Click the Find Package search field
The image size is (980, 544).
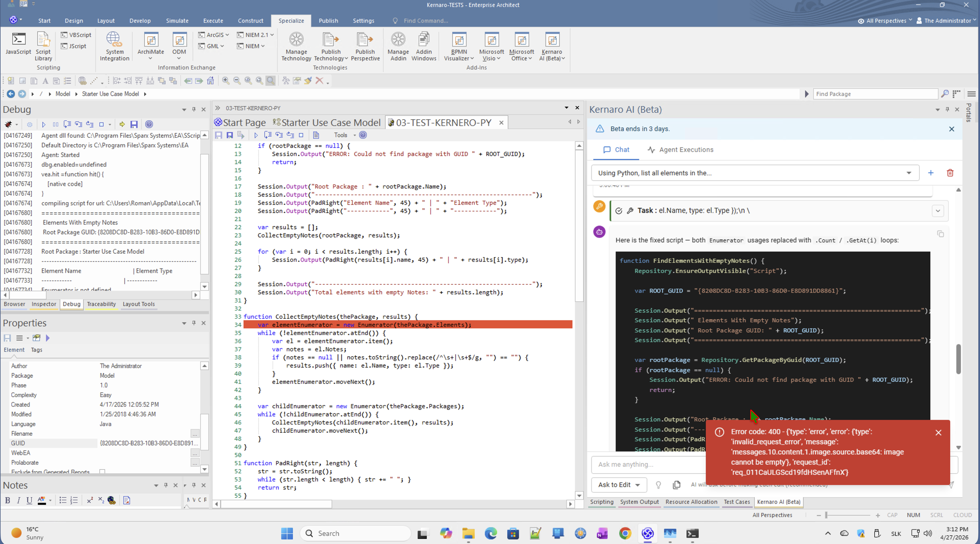pyautogui.click(x=875, y=94)
